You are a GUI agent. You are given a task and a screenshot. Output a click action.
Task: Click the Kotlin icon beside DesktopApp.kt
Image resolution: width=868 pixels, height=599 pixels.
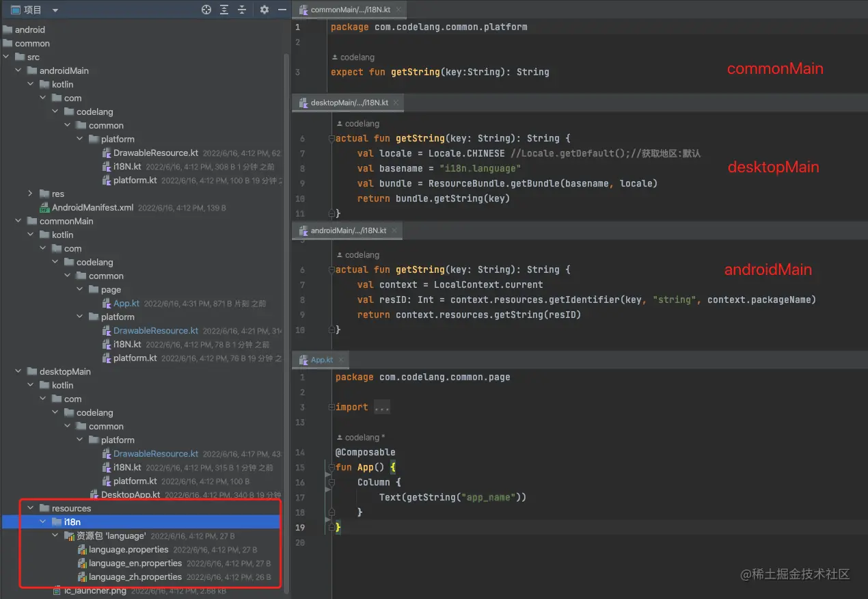pos(94,495)
